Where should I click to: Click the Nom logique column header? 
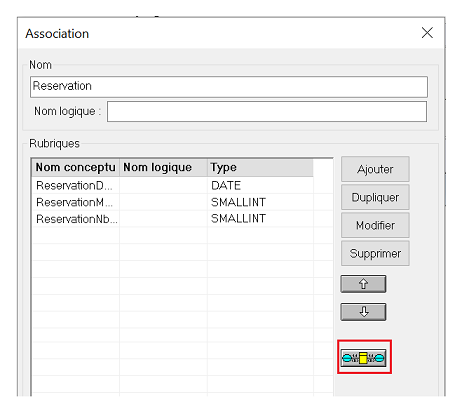point(163,167)
